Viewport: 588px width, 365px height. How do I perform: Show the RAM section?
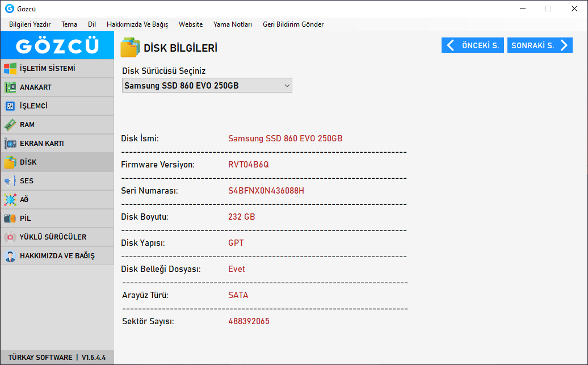pos(57,125)
